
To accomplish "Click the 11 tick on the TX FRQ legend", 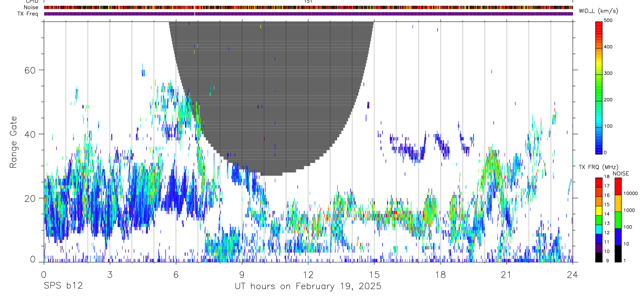I will (607, 242).
